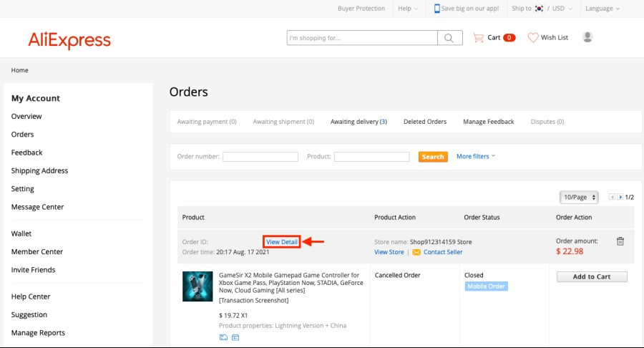Open Member Center in the sidebar

(x=37, y=251)
